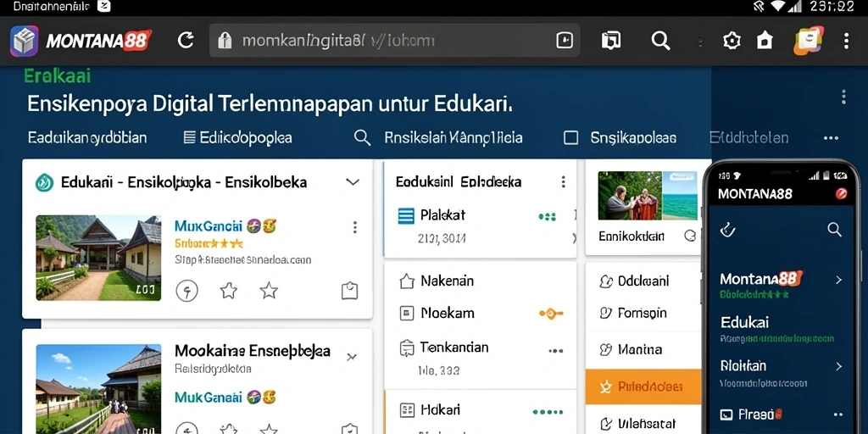Viewport: 868px width, 434px height.
Task: Open the Mookairae Ensnepbtjaa heading
Action: tap(253, 350)
